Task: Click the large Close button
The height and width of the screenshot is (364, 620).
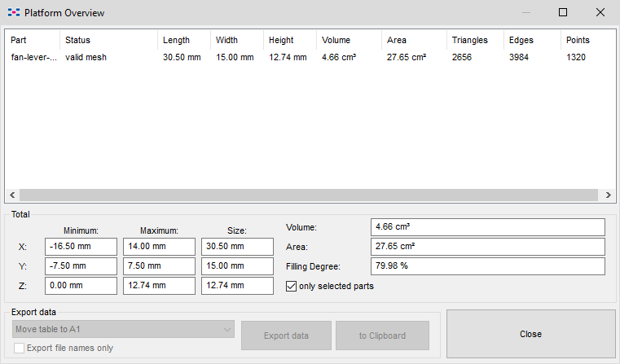Action: point(530,334)
